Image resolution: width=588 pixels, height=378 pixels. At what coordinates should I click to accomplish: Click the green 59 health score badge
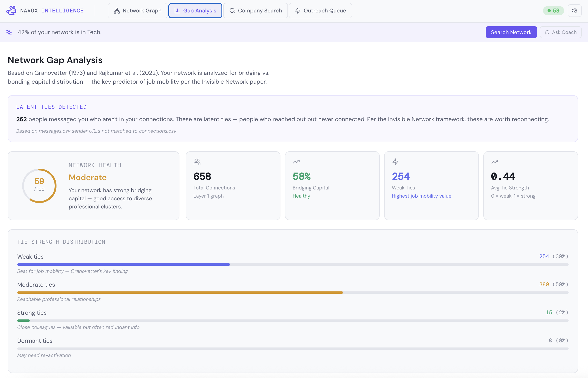pos(553,11)
